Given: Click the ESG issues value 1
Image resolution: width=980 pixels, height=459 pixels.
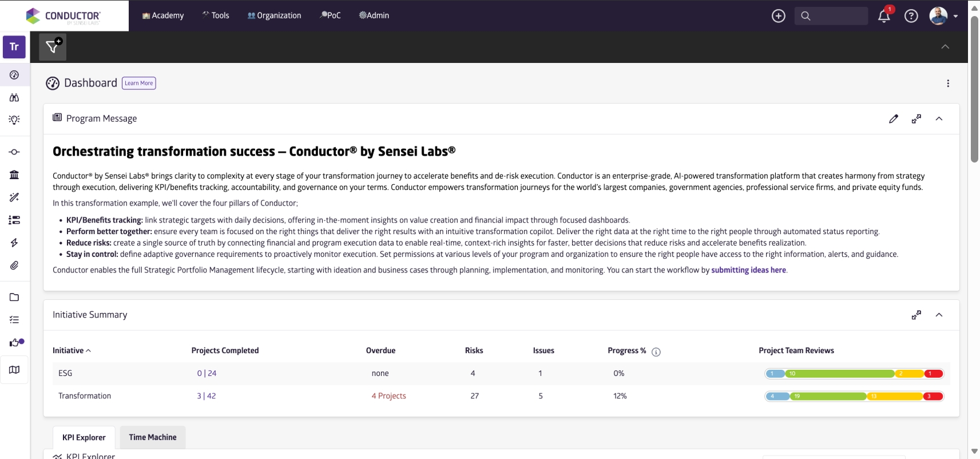Looking at the screenshot, I should pos(540,373).
